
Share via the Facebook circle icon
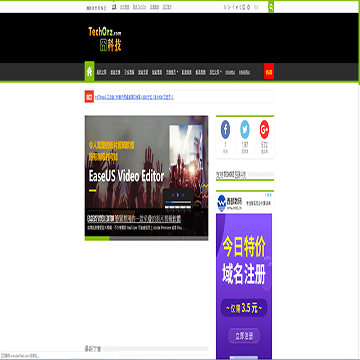click(225, 130)
